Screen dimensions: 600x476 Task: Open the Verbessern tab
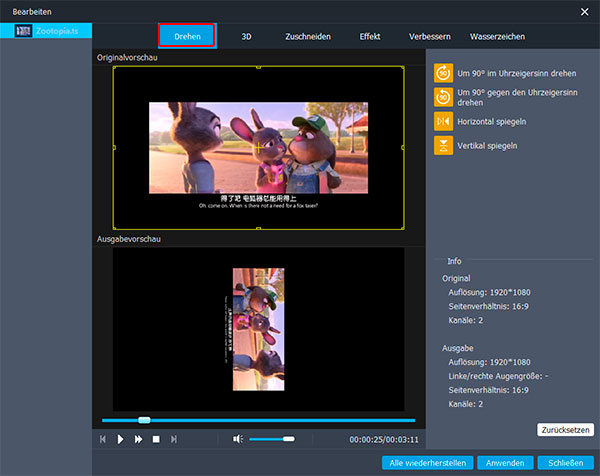[430, 37]
